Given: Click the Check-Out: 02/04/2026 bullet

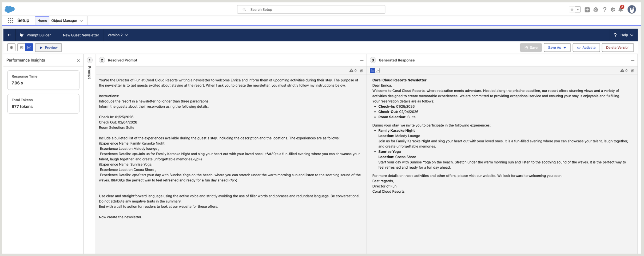Looking at the screenshot, I should [398, 112].
